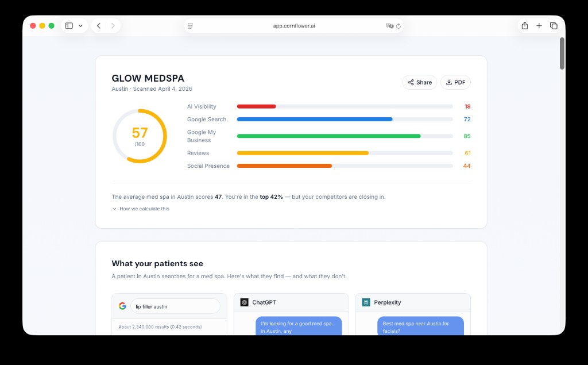The image size is (588, 365).
Task: Show the tab overview icon
Action: [x=554, y=26]
